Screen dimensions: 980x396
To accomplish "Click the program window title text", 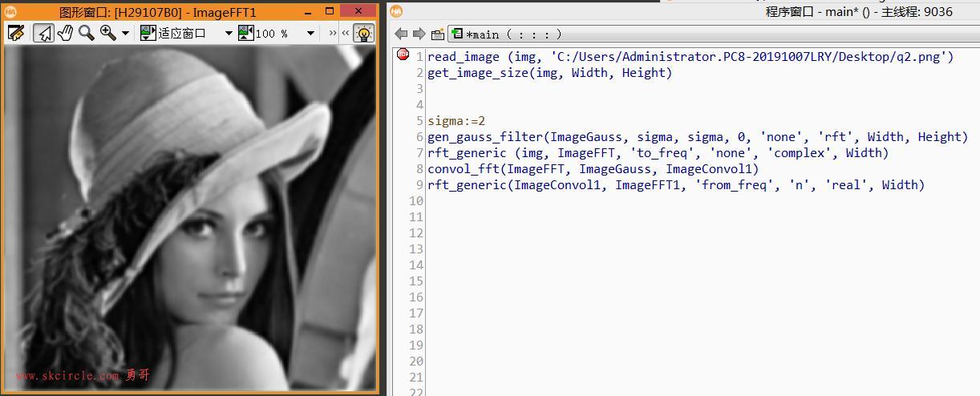I will tap(859, 11).
